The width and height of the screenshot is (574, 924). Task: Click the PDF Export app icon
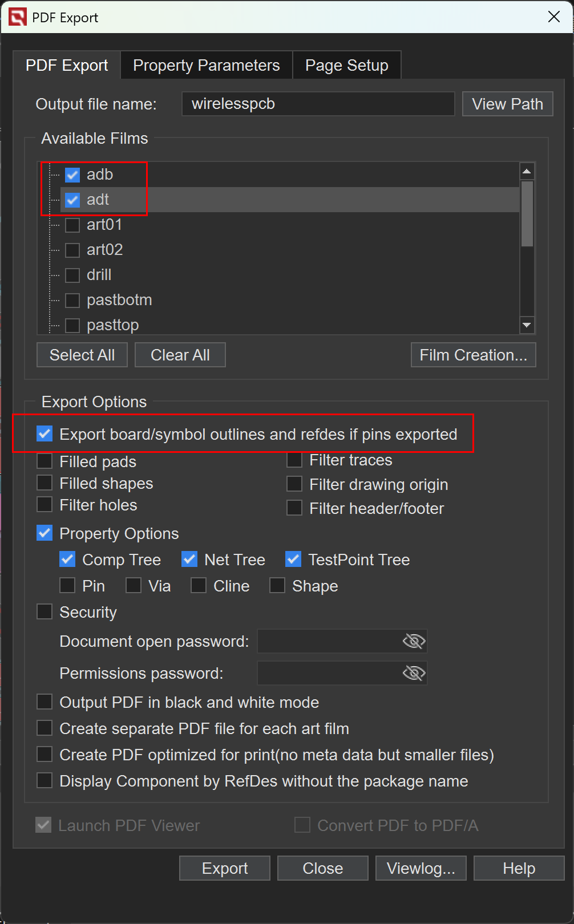click(17, 17)
